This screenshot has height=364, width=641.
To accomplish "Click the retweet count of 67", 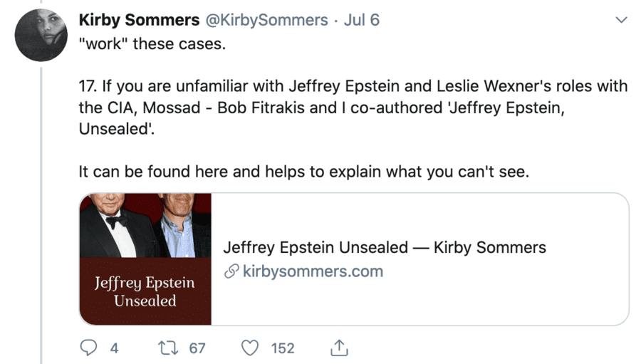I will [x=197, y=348].
